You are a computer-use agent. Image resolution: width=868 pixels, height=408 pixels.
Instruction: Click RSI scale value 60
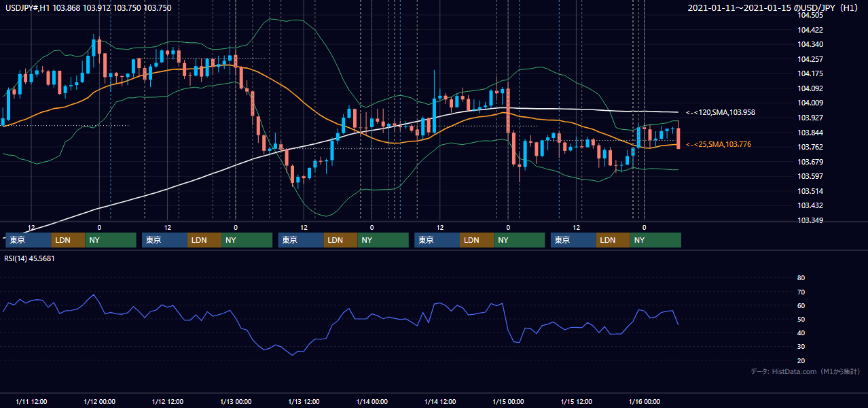(x=801, y=305)
